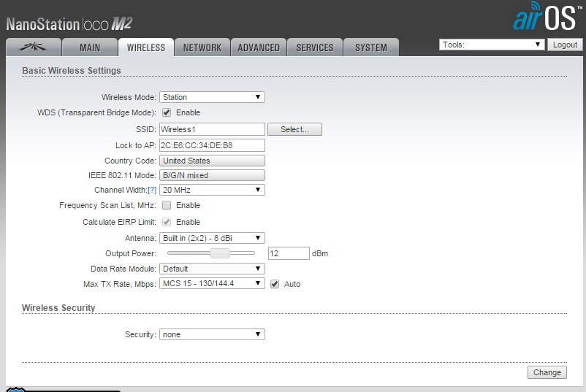This screenshot has height=392, width=586.
Task: Open the Channel Width dropdown
Action: click(212, 190)
